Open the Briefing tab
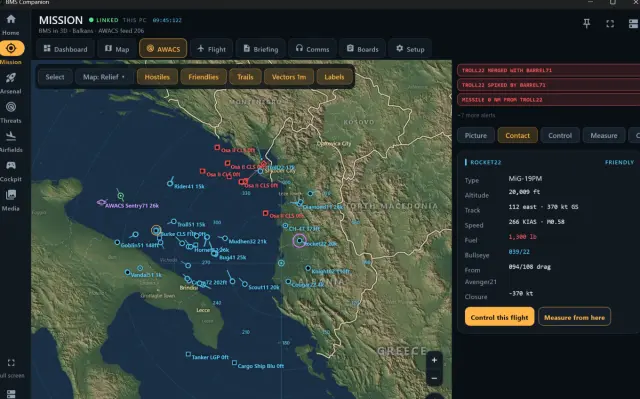The height and width of the screenshot is (399, 640). [260, 49]
